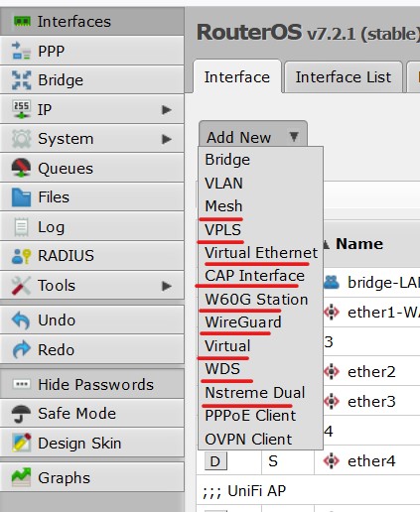Image resolution: width=420 pixels, height=512 pixels.
Task: Click the Tools wrench icon
Action: coord(21,286)
